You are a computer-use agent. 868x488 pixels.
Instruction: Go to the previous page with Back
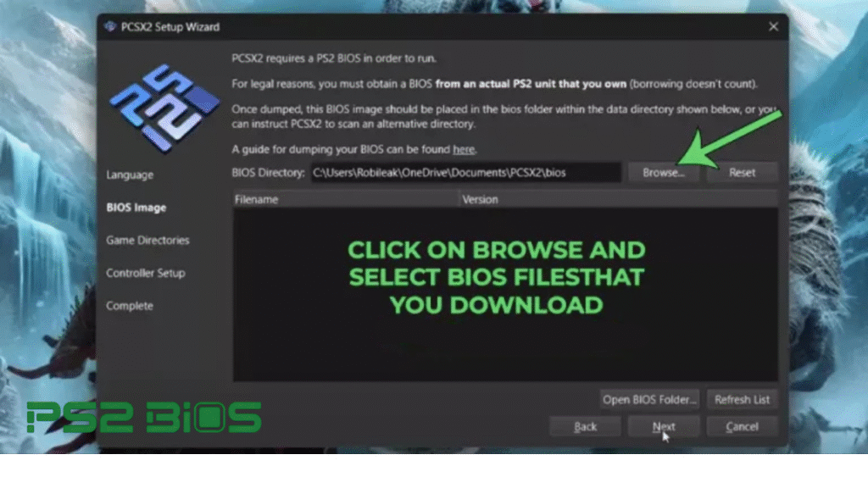pos(585,426)
